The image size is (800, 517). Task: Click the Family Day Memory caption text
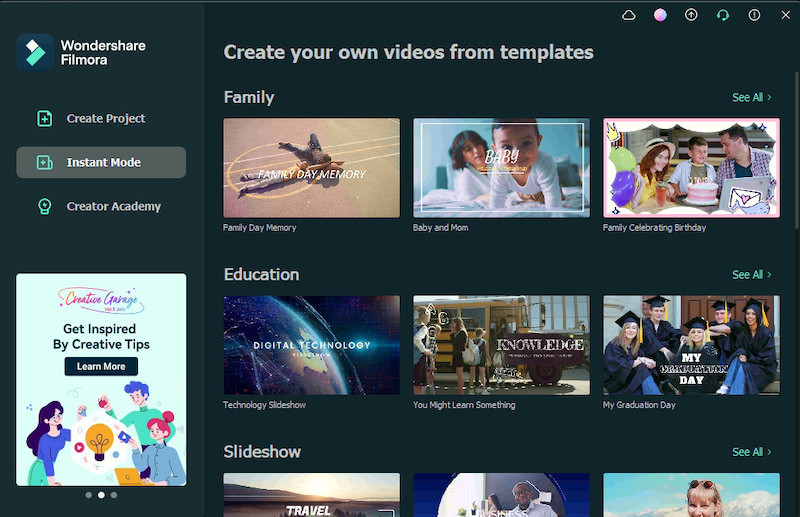[x=259, y=228]
